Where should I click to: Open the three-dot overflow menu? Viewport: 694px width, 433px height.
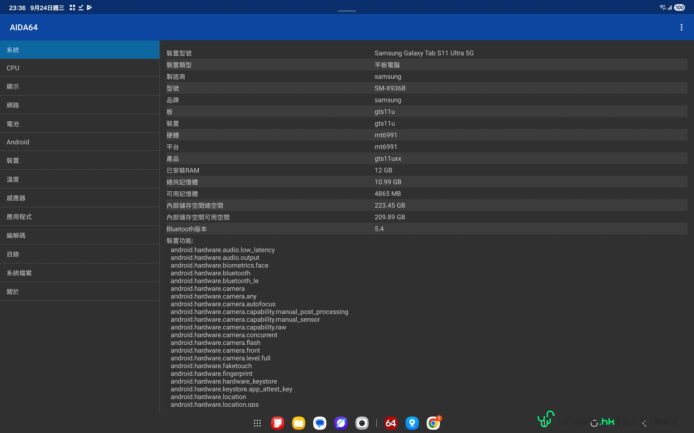click(x=681, y=27)
